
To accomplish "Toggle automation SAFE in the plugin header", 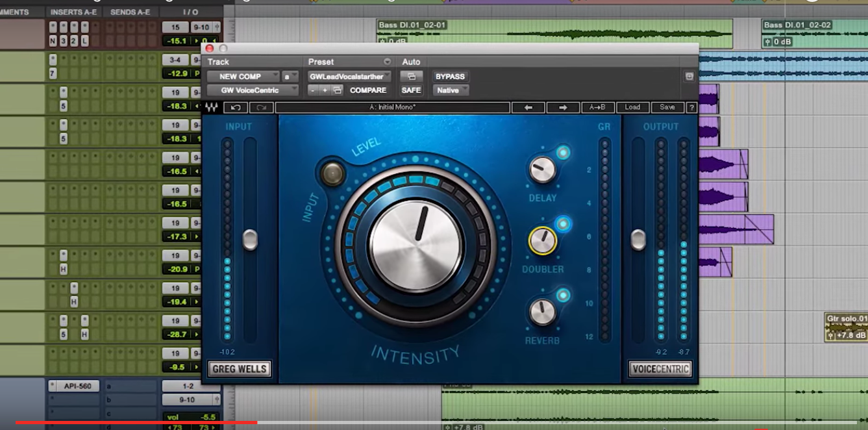I will [x=412, y=90].
